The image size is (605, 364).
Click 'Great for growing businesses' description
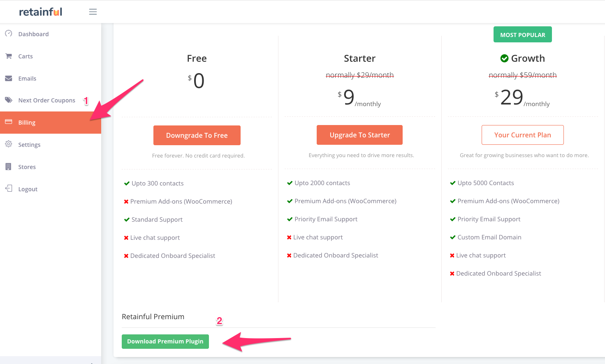tap(524, 155)
